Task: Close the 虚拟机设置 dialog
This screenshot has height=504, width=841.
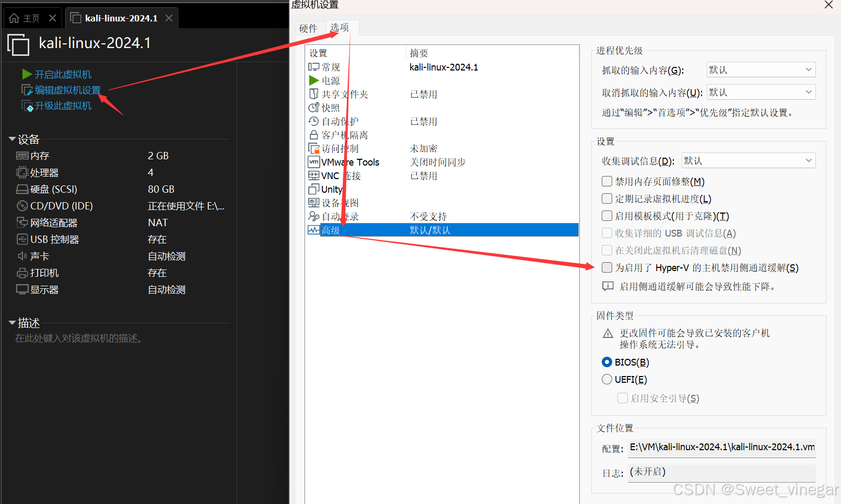Action: [x=828, y=5]
